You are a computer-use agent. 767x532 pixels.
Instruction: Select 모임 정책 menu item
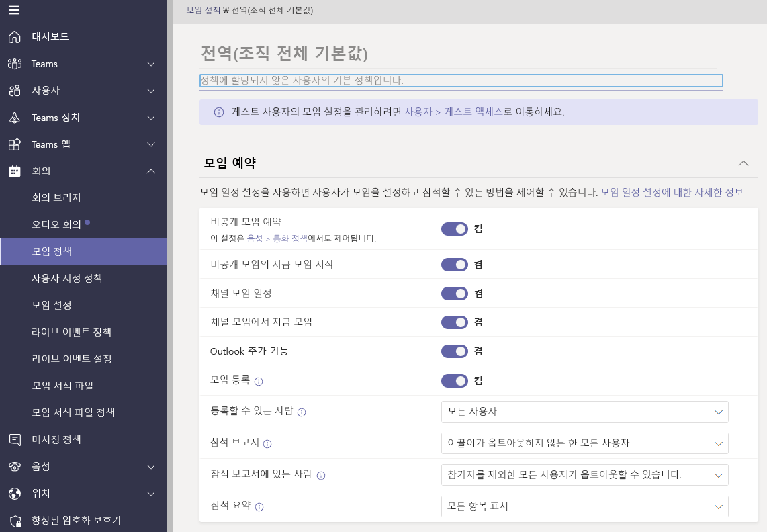point(84,252)
